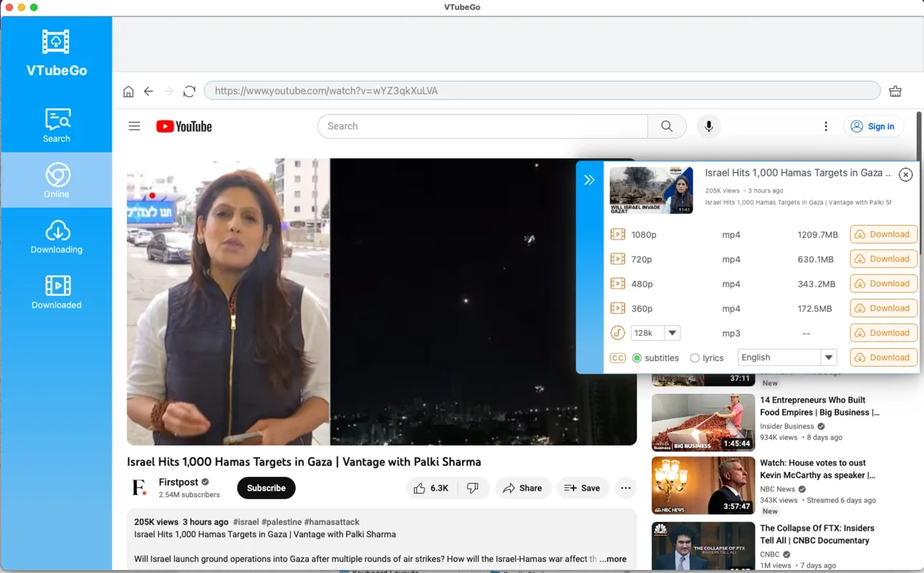Click the YouTube logo
The width and height of the screenshot is (924, 573).
(x=184, y=126)
